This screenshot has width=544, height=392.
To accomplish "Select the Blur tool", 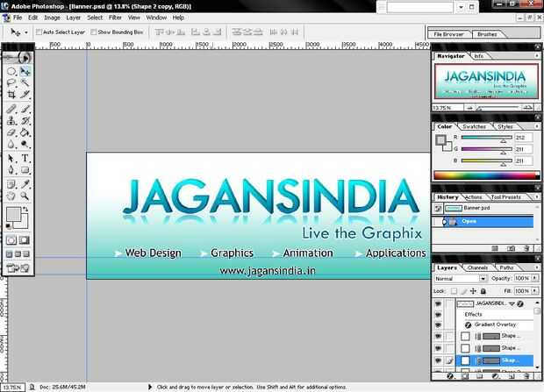I will 11,144.
